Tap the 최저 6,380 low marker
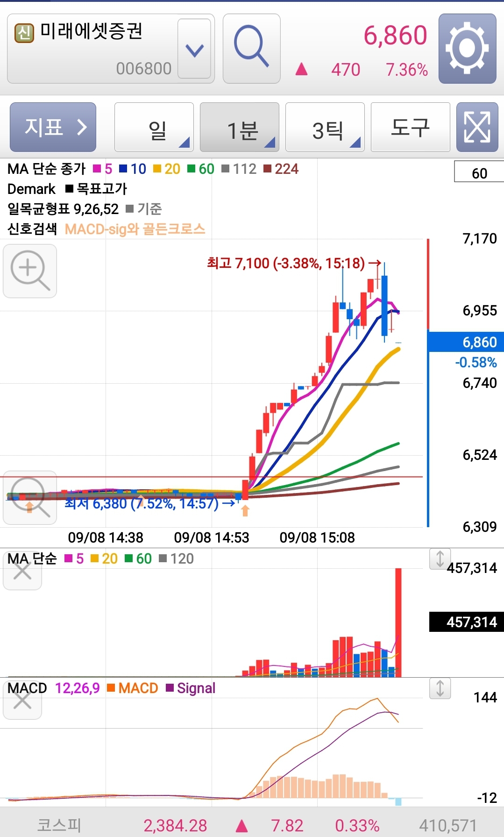Viewport: 504px width, 837px height. click(x=149, y=503)
